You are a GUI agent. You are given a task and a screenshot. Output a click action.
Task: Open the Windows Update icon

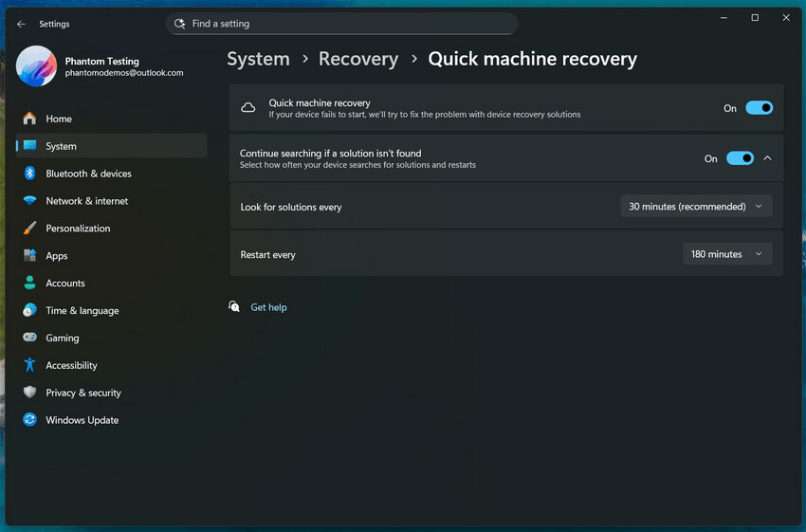pos(29,420)
